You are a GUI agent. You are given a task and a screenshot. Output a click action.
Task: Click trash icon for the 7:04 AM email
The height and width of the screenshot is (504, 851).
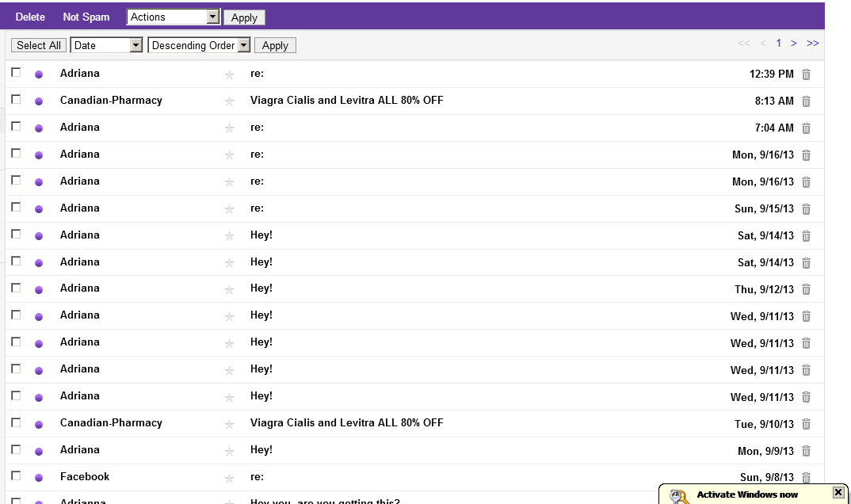pos(806,128)
